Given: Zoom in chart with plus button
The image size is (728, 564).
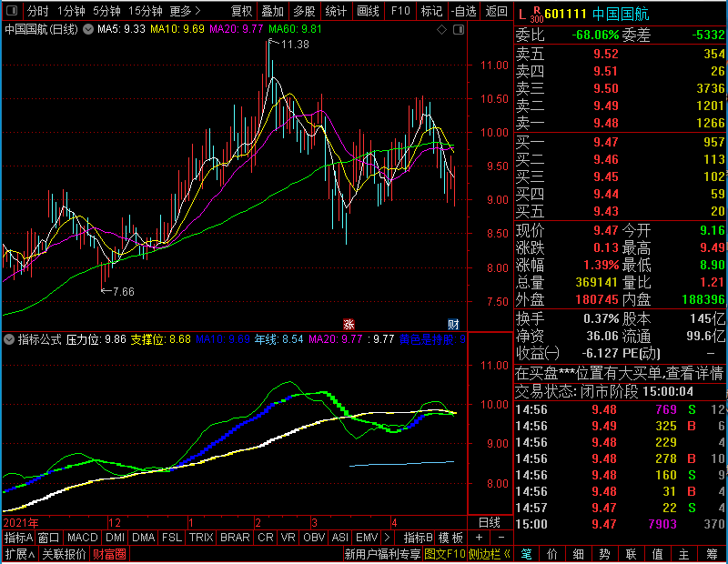Looking at the screenshot, I should (479, 538).
